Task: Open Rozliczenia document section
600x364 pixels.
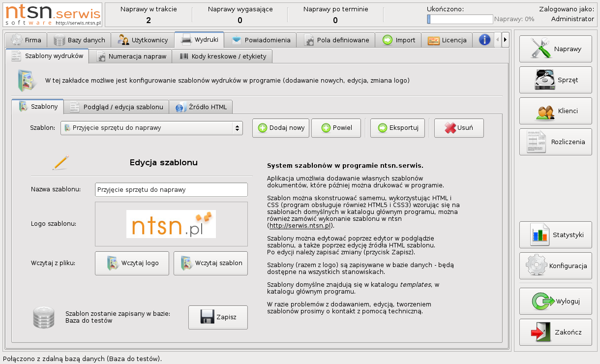Action: (555, 142)
